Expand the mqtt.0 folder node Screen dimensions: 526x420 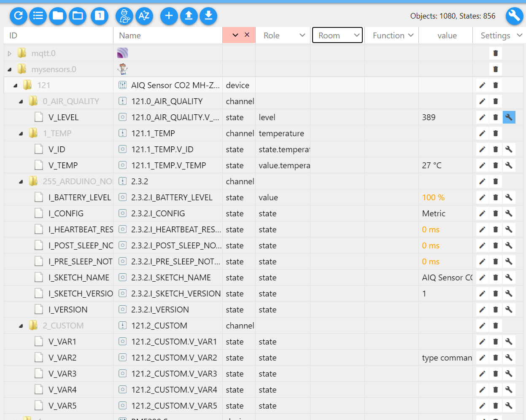[10, 54]
